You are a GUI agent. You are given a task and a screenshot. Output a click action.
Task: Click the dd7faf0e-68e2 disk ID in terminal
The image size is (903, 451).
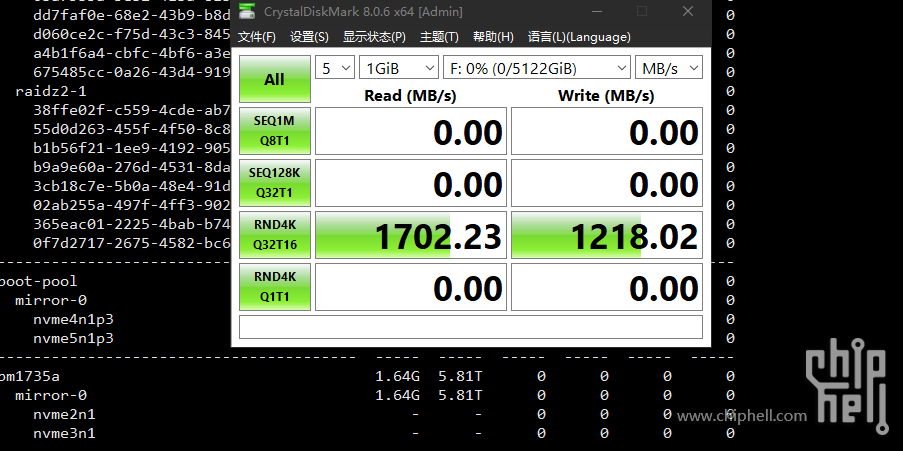tap(132, 16)
